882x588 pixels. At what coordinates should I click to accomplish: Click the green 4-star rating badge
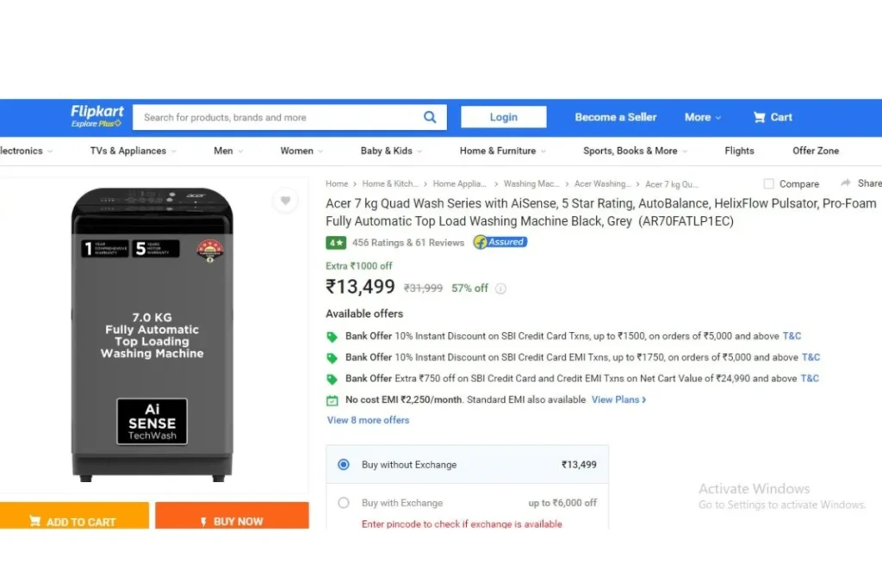pos(336,243)
